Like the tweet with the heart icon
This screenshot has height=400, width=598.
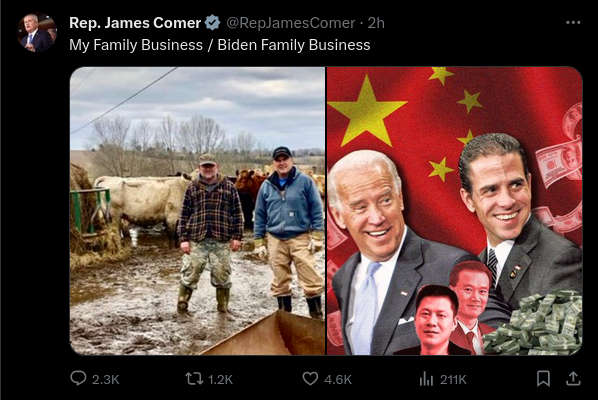[x=310, y=379]
